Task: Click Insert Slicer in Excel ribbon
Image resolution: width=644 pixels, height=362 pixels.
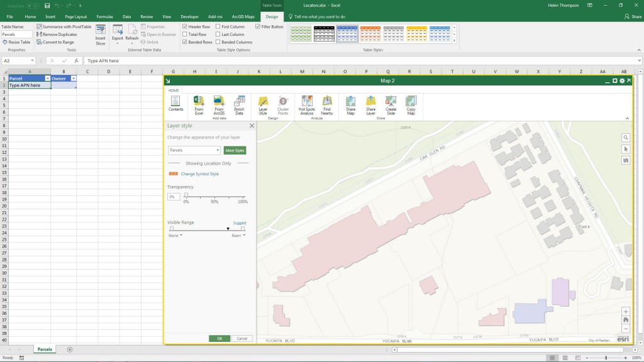Action: [101, 35]
